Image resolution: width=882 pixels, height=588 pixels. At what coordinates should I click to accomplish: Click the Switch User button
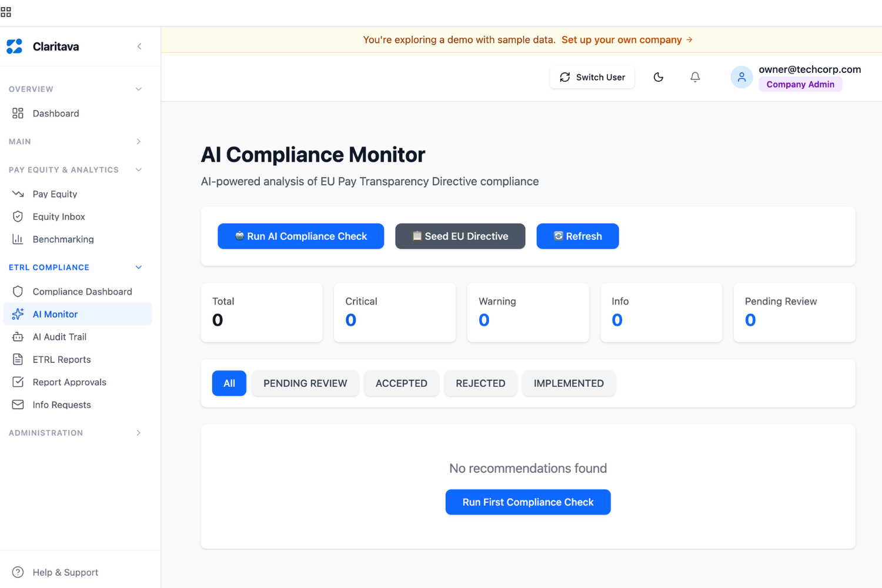coord(592,77)
